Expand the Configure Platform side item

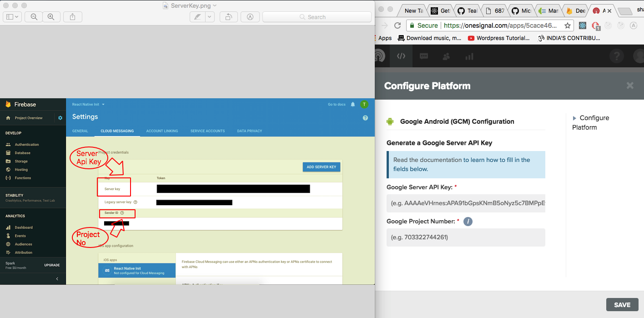[x=590, y=122]
